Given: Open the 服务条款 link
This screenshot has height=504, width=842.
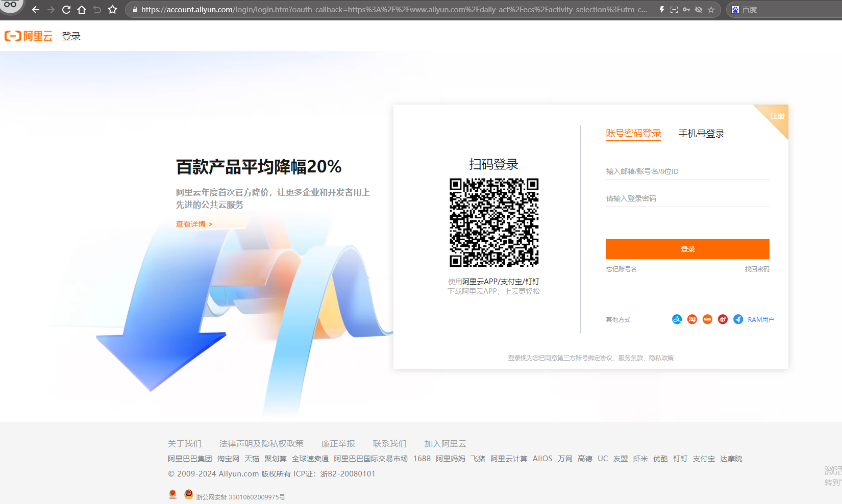Looking at the screenshot, I should (631, 358).
